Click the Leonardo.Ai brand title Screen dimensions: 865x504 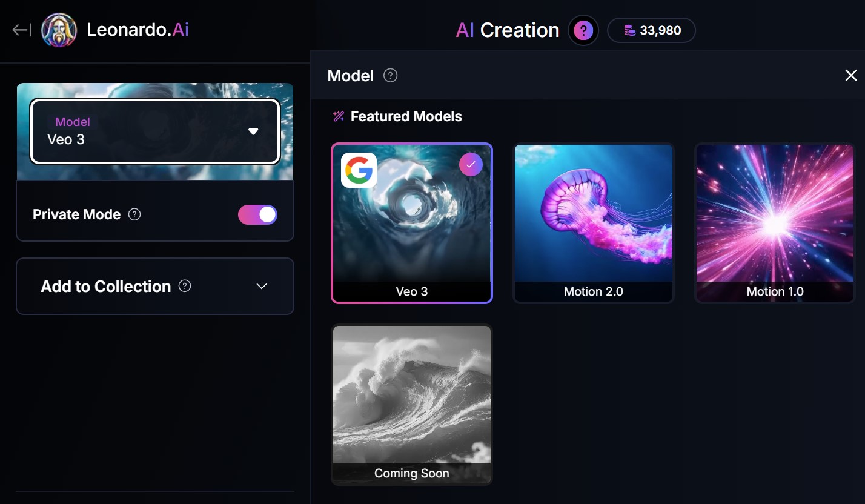point(138,29)
